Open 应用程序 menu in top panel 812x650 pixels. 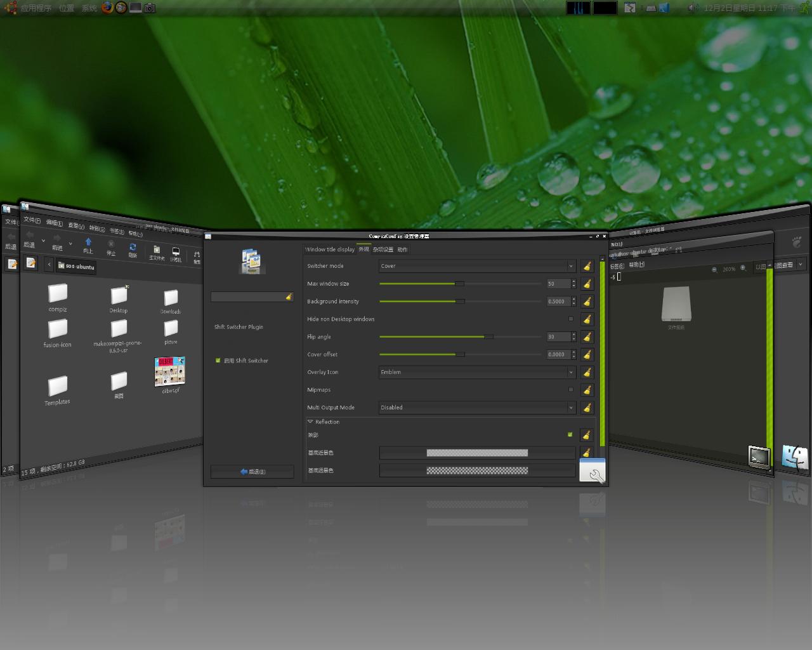pos(36,8)
